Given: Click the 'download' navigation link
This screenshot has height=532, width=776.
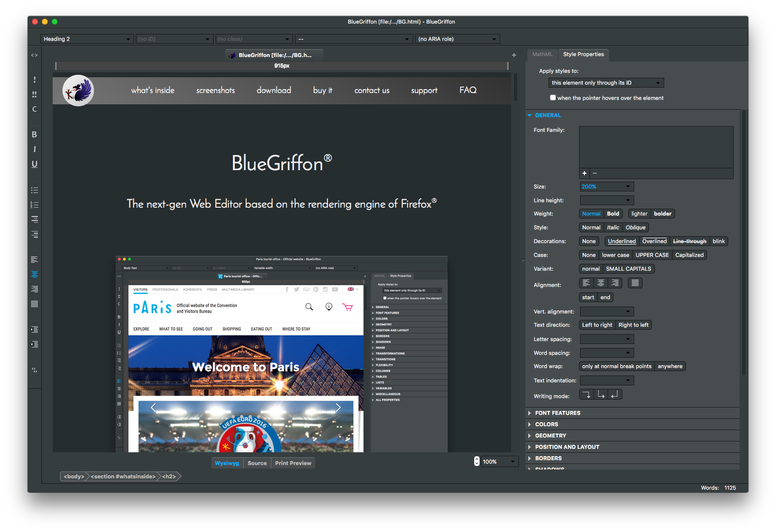Looking at the screenshot, I should [x=274, y=90].
